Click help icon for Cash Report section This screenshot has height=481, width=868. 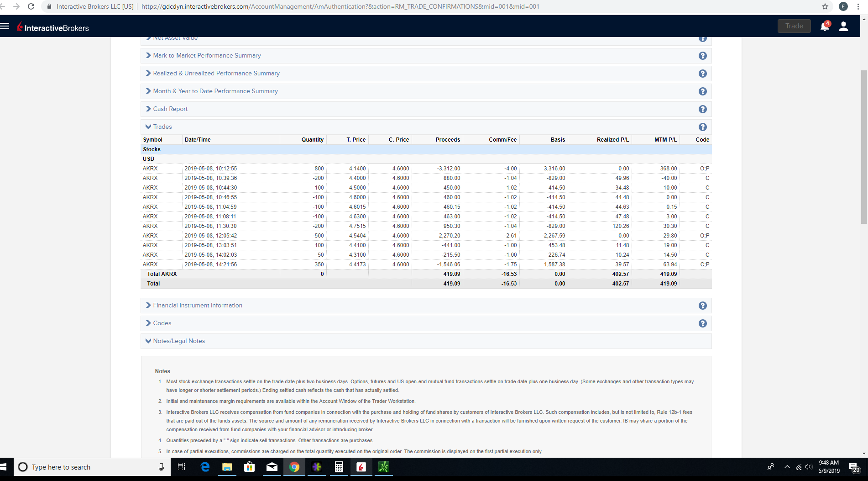click(702, 109)
